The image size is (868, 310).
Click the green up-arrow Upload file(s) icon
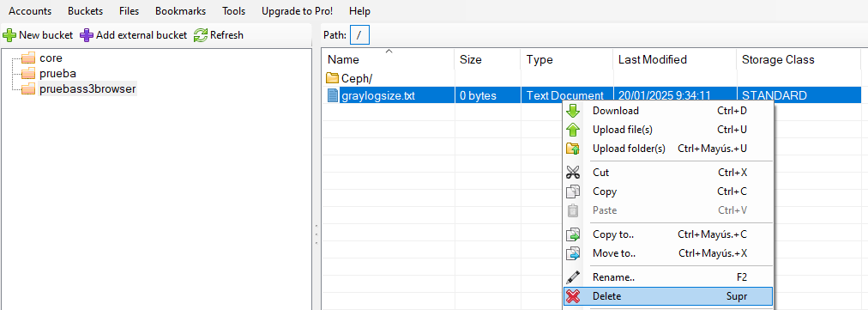point(573,130)
